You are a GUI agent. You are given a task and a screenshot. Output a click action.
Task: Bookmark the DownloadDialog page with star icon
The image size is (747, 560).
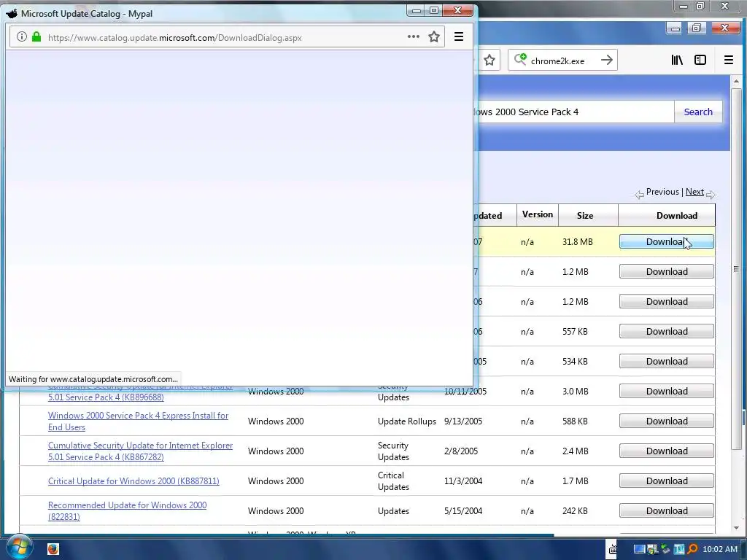coord(433,36)
